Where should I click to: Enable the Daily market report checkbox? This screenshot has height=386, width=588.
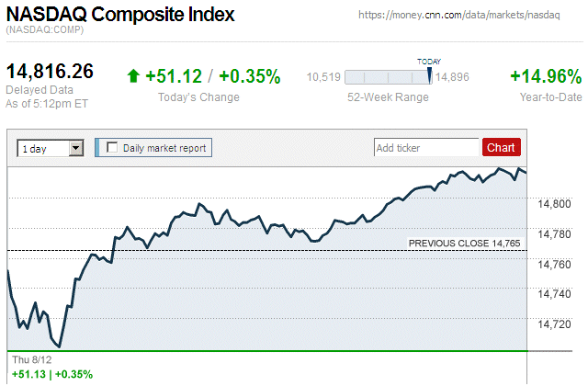point(113,147)
